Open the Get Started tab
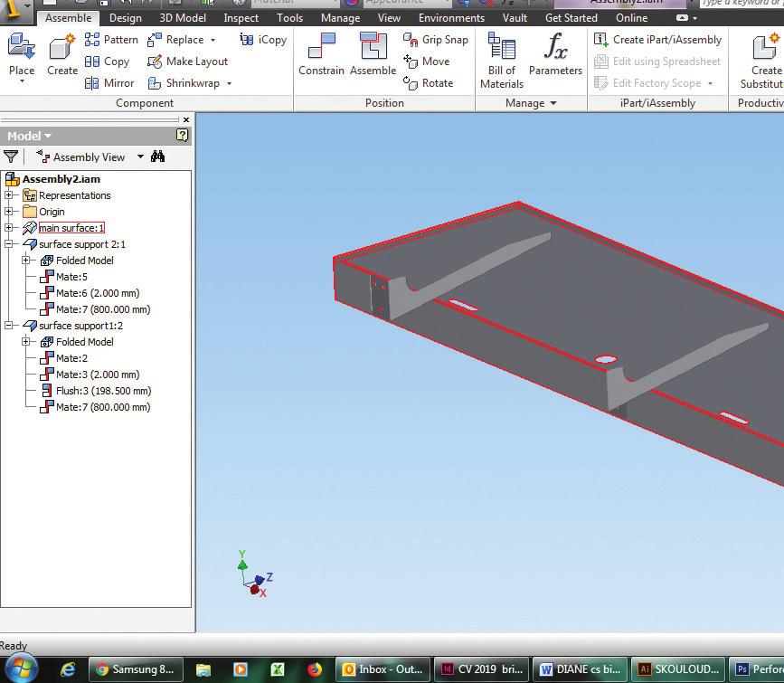This screenshot has height=683, width=784. click(571, 18)
